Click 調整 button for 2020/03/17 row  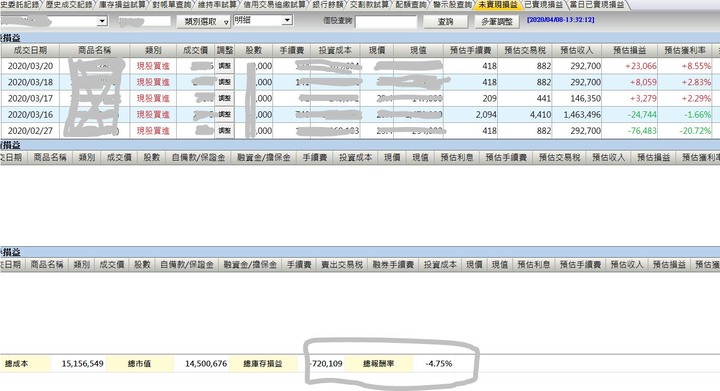[x=225, y=98]
